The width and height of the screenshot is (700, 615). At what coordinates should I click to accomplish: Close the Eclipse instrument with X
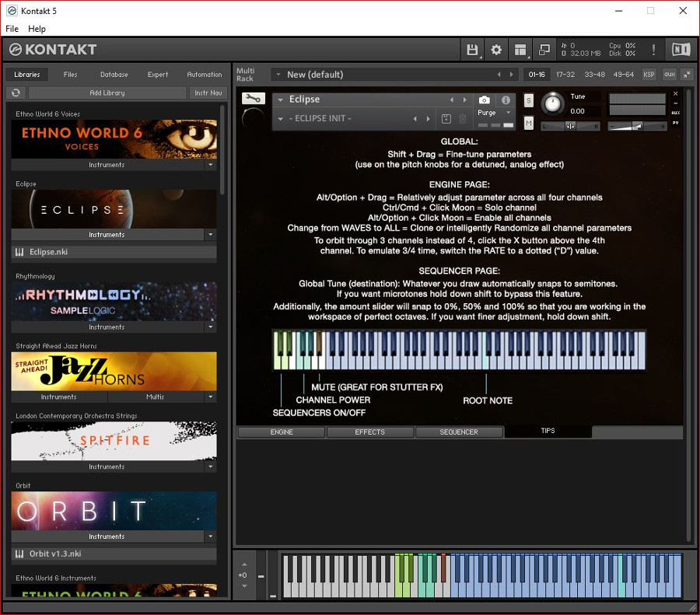(675, 94)
